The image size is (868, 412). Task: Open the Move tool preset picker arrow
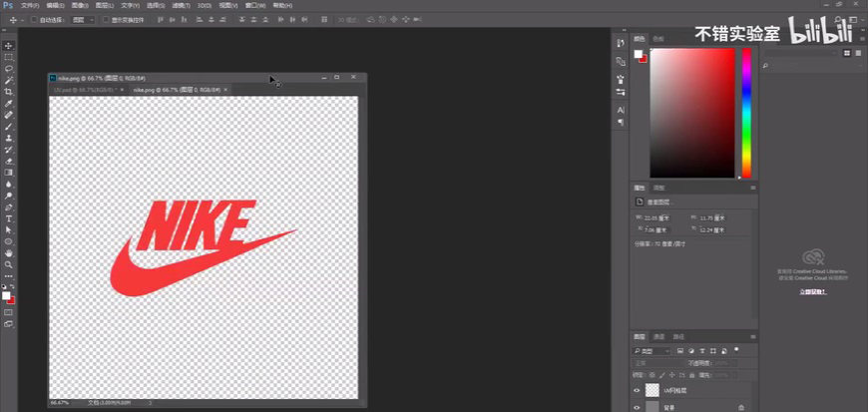coord(22,20)
